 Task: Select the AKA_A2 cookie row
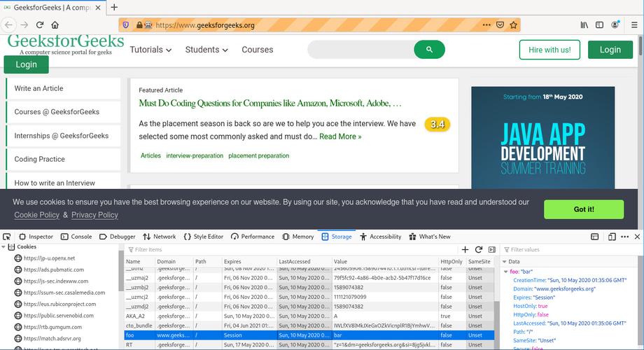click(309, 316)
